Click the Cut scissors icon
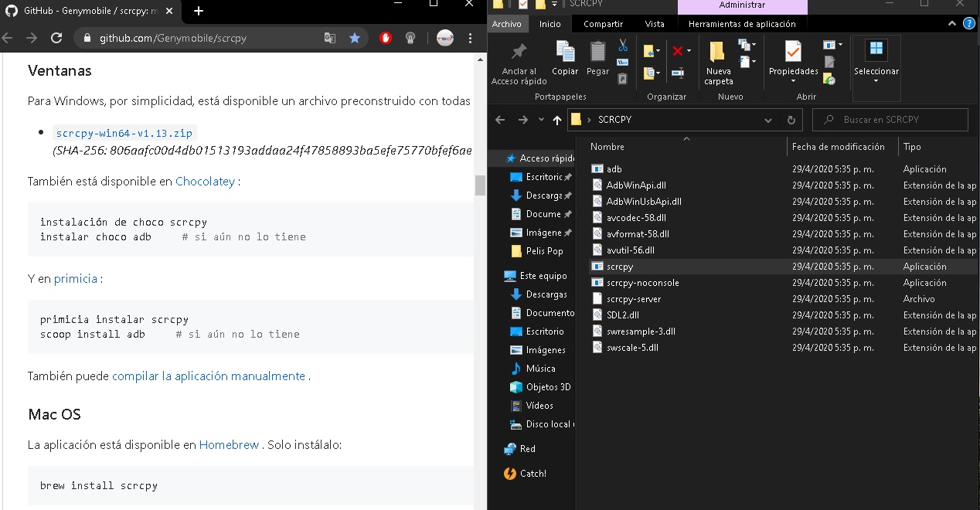 [x=623, y=46]
